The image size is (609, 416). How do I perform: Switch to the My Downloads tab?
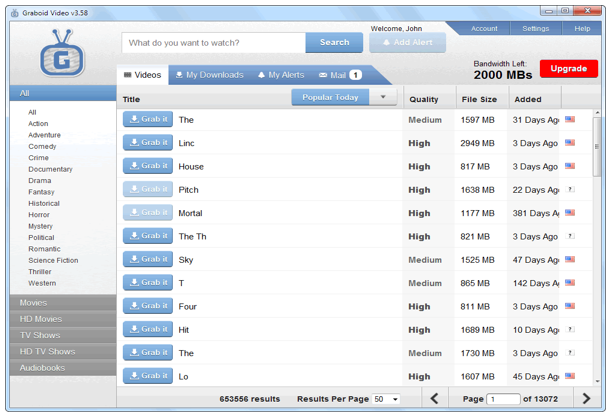208,75
